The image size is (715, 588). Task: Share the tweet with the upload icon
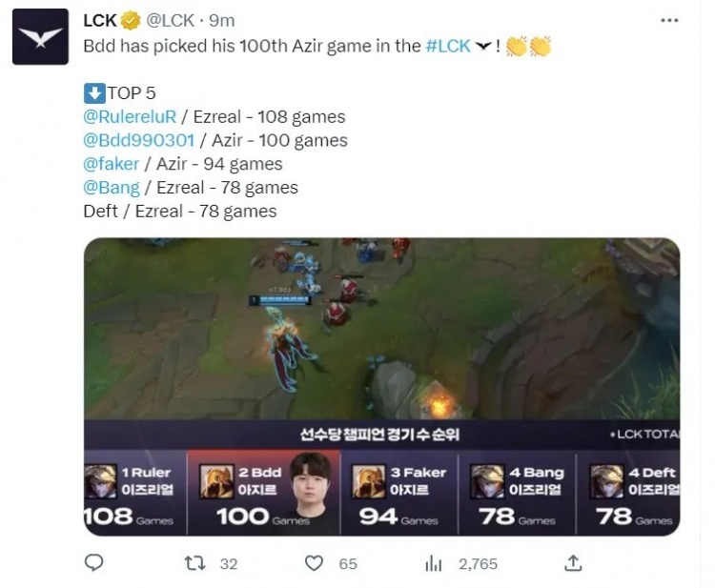[x=573, y=563]
